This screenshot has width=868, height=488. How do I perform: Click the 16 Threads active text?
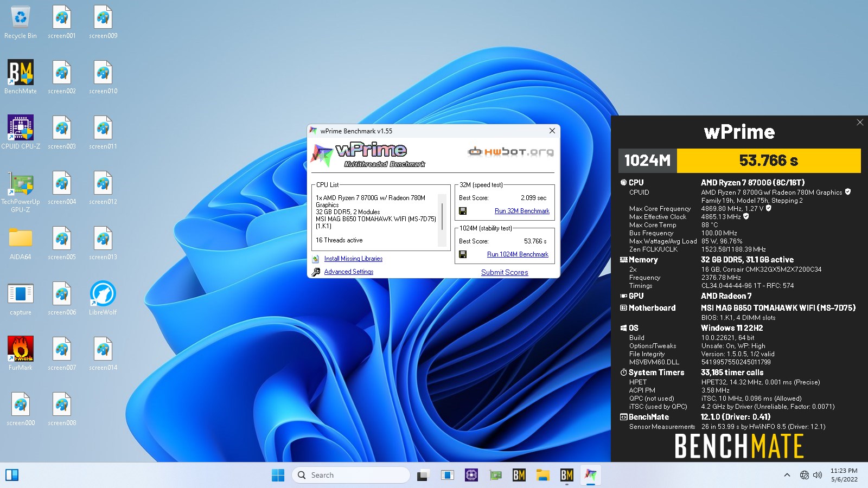339,240
